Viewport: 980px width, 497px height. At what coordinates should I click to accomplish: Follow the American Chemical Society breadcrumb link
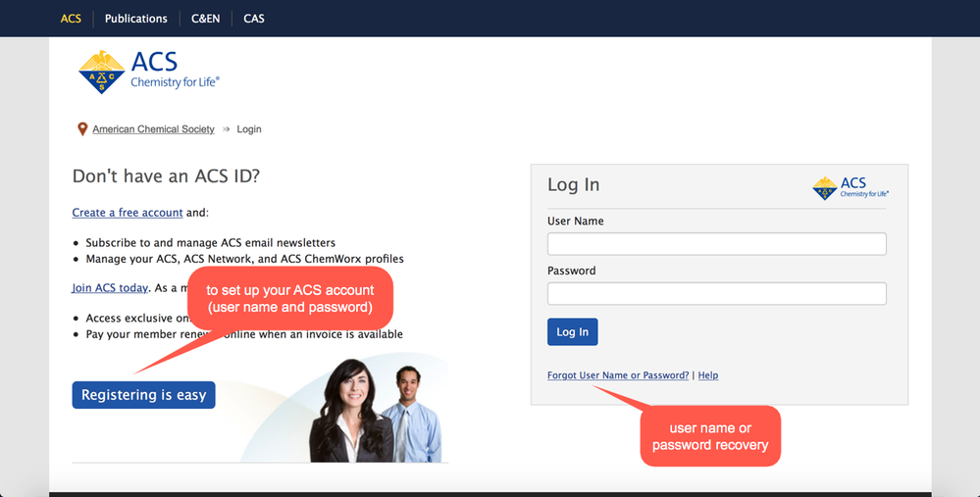point(153,129)
